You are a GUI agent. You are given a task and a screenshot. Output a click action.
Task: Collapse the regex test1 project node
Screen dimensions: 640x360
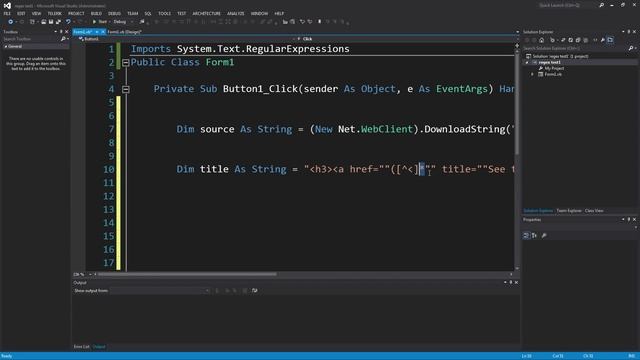(527, 62)
